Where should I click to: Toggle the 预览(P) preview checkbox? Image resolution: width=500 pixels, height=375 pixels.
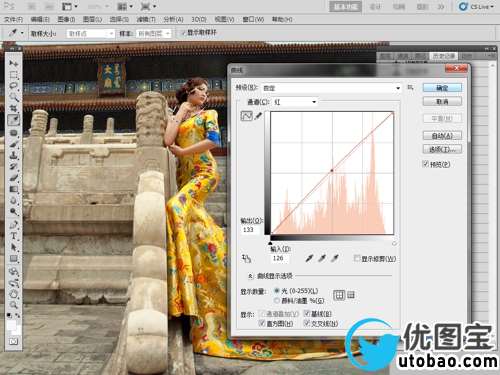[425, 164]
